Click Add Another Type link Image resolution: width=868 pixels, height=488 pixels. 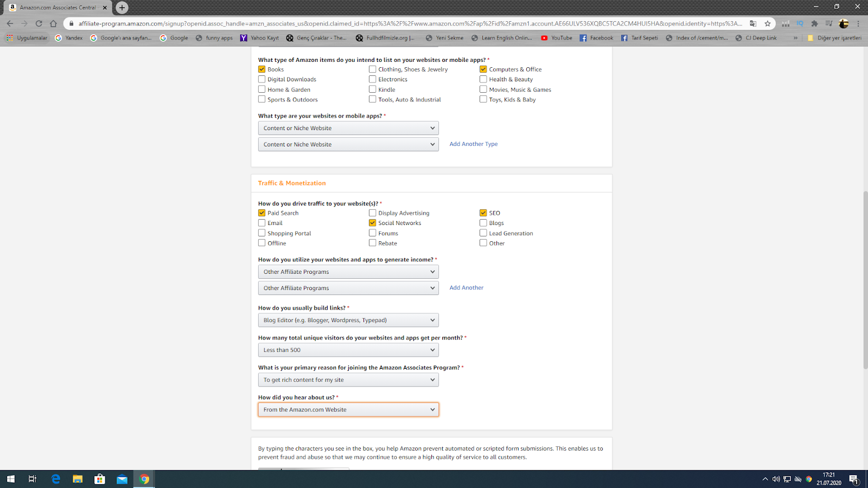click(474, 144)
